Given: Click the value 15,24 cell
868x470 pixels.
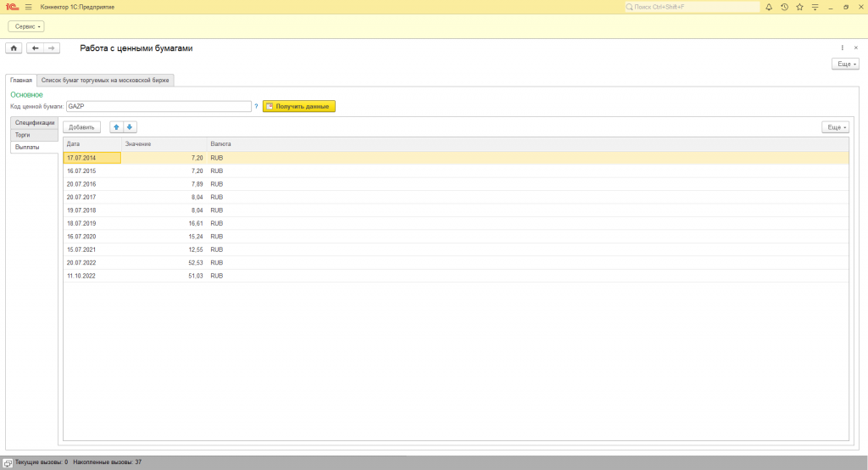Looking at the screenshot, I should coord(164,237).
